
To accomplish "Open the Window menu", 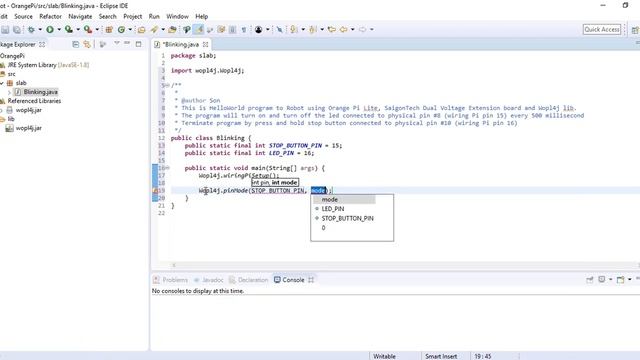I will pyautogui.click(x=177, y=16).
